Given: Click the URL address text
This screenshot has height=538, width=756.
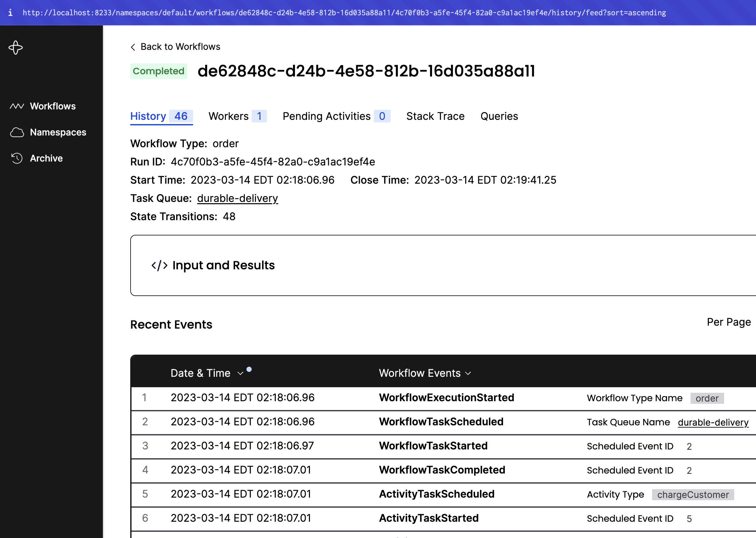Looking at the screenshot, I should [344, 13].
